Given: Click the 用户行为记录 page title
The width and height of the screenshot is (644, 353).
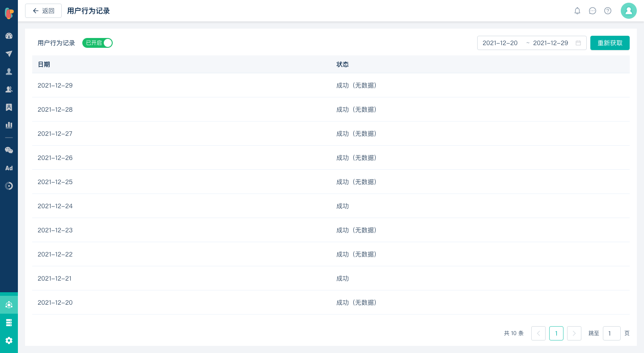Looking at the screenshot, I should tap(89, 11).
